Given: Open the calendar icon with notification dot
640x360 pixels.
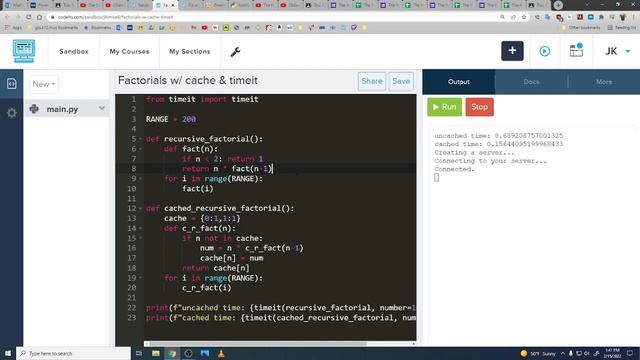Looking at the screenshot, I should [576, 51].
